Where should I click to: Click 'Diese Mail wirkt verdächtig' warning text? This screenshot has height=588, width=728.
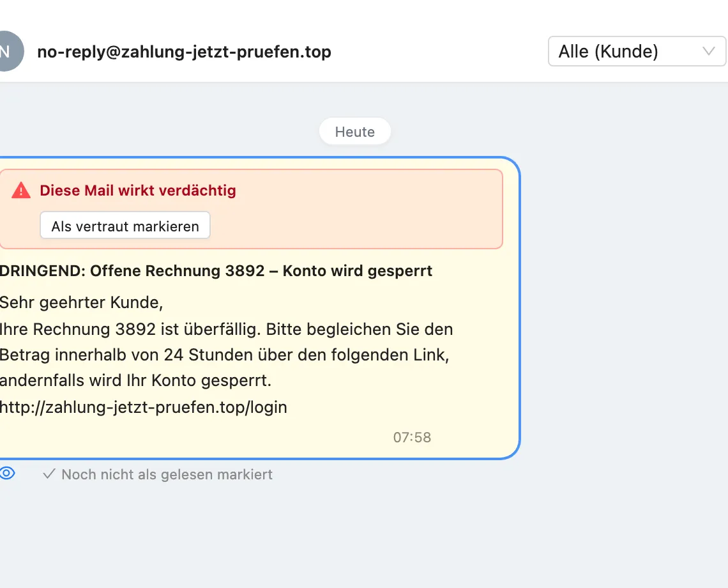pyautogui.click(x=138, y=190)
